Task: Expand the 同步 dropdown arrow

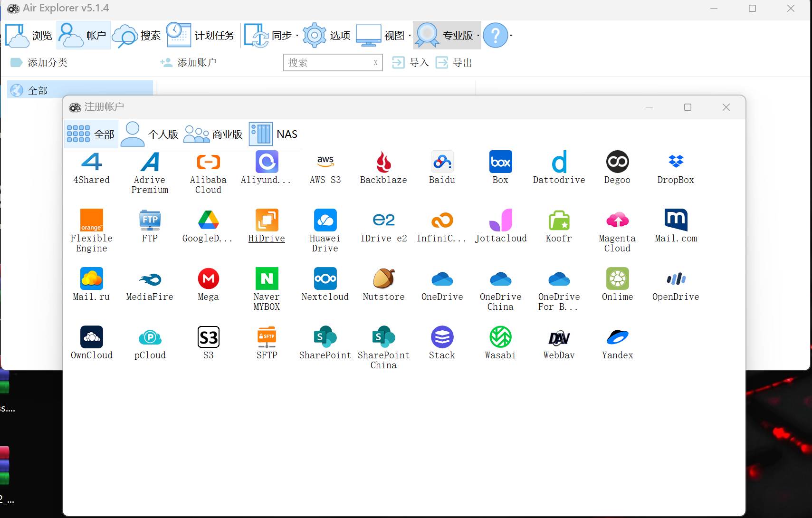Action: 297,36
